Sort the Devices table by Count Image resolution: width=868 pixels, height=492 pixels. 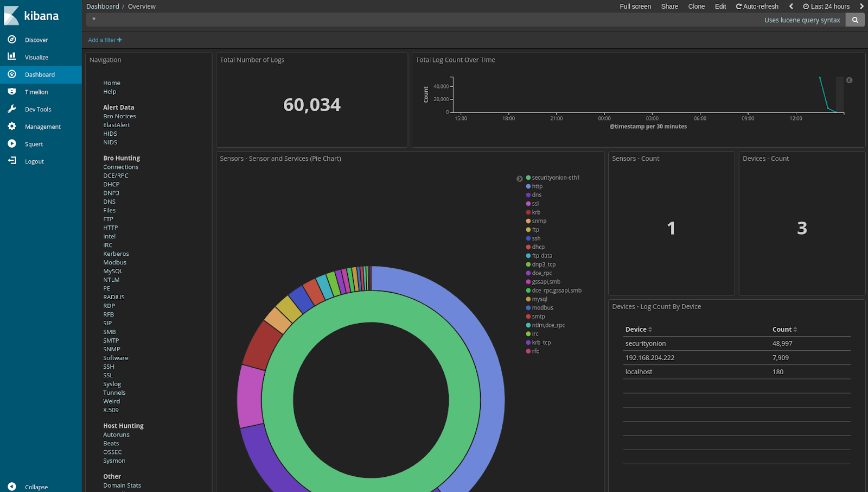click(783, 329)
